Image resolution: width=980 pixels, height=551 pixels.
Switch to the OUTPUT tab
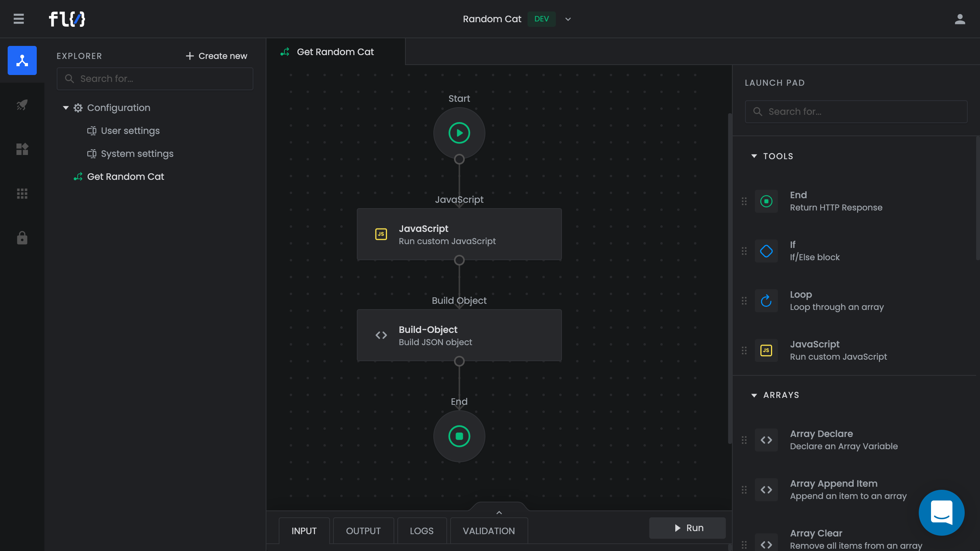pos(363,531)
